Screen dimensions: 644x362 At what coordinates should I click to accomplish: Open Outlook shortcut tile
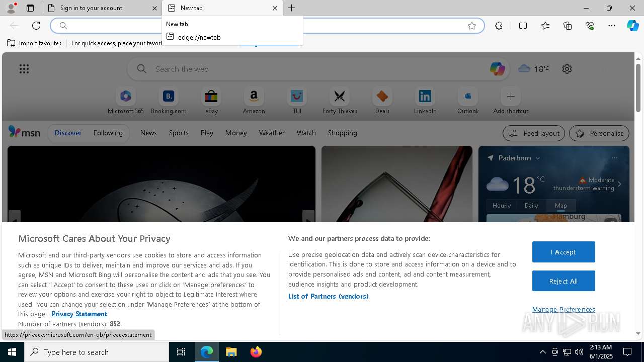pos(468,101)
